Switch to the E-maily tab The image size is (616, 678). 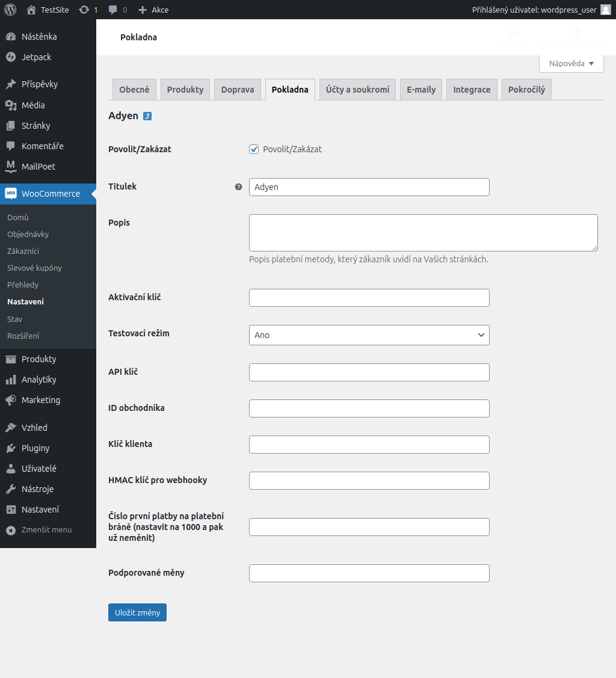click(421, 90)
